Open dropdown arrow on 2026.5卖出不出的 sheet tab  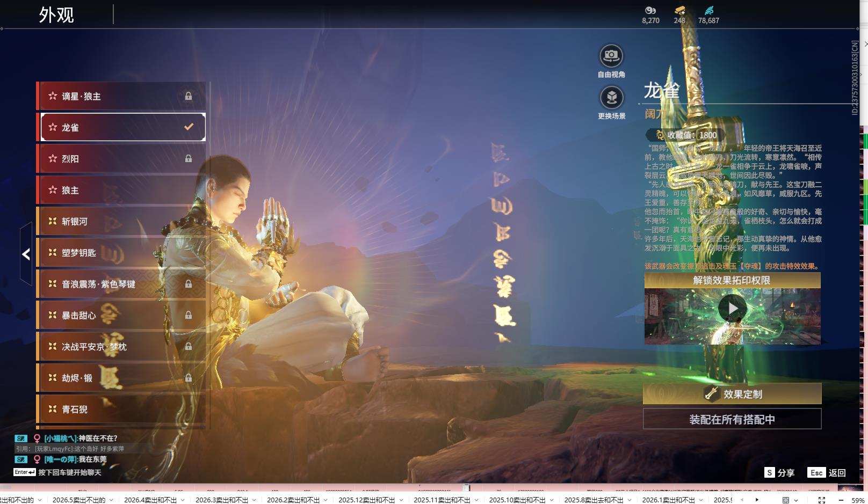(x=111, y=500)
